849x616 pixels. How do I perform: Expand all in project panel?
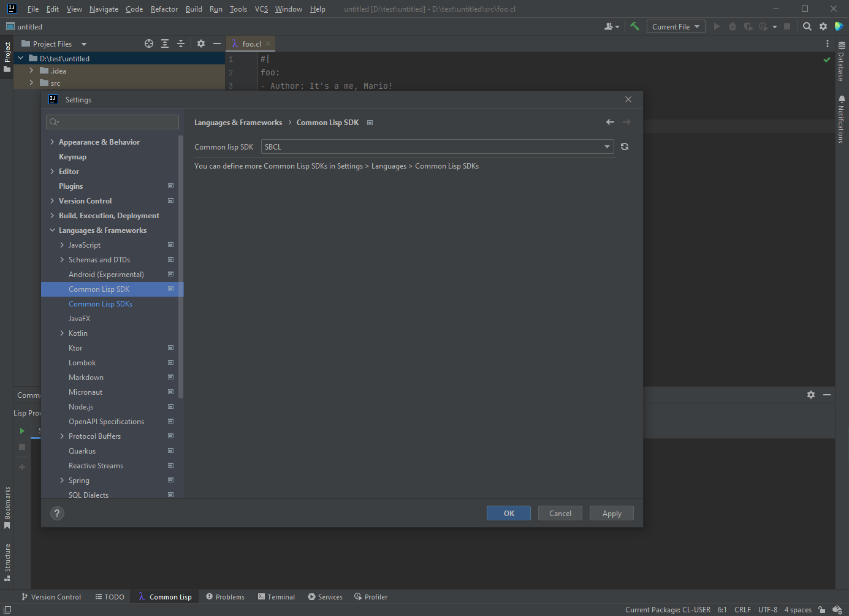pos(165,44)
